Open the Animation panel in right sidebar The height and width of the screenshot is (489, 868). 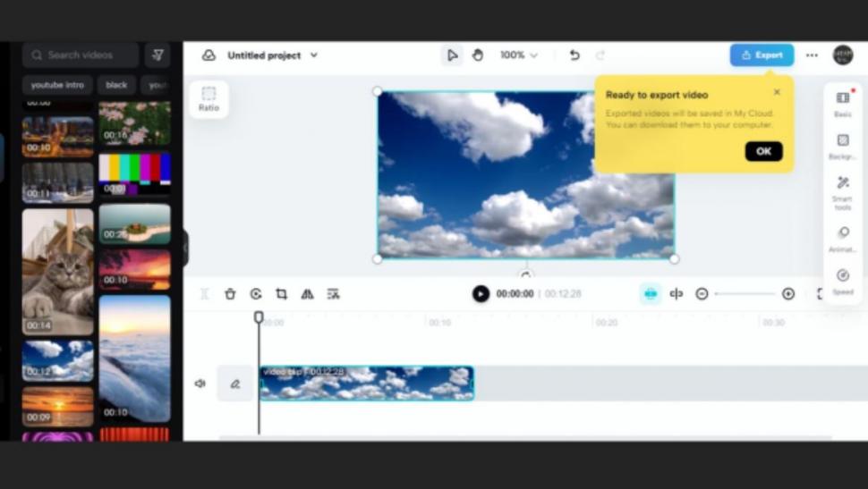[x=843, y=240]
